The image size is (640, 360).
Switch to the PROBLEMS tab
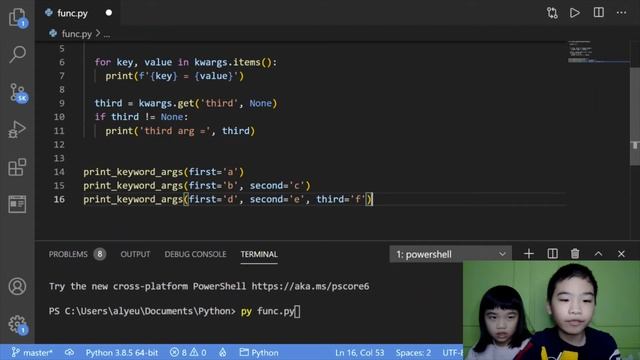(77, 254)
